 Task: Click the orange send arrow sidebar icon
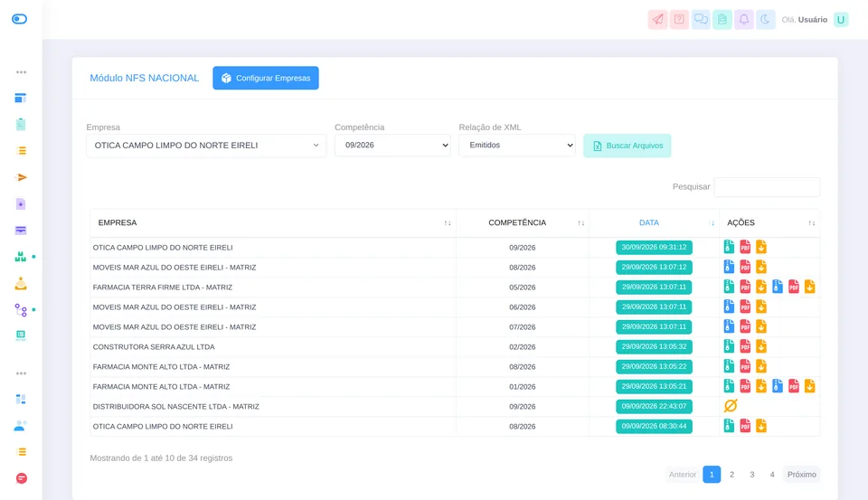click(x=21, y=177)
